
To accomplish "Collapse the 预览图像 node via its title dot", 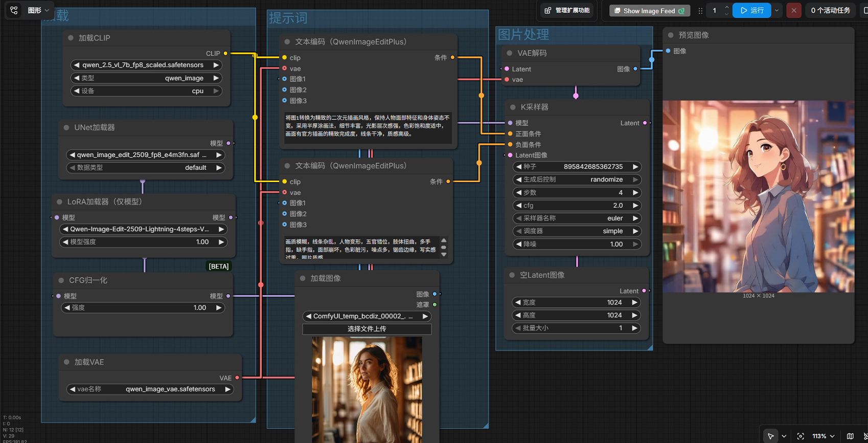I will coord(671,35).
